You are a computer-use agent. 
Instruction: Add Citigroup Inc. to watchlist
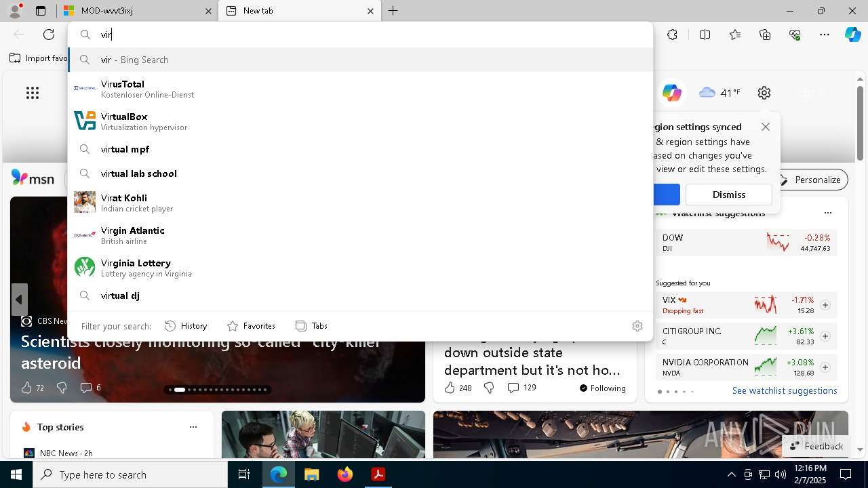[825, 336]
